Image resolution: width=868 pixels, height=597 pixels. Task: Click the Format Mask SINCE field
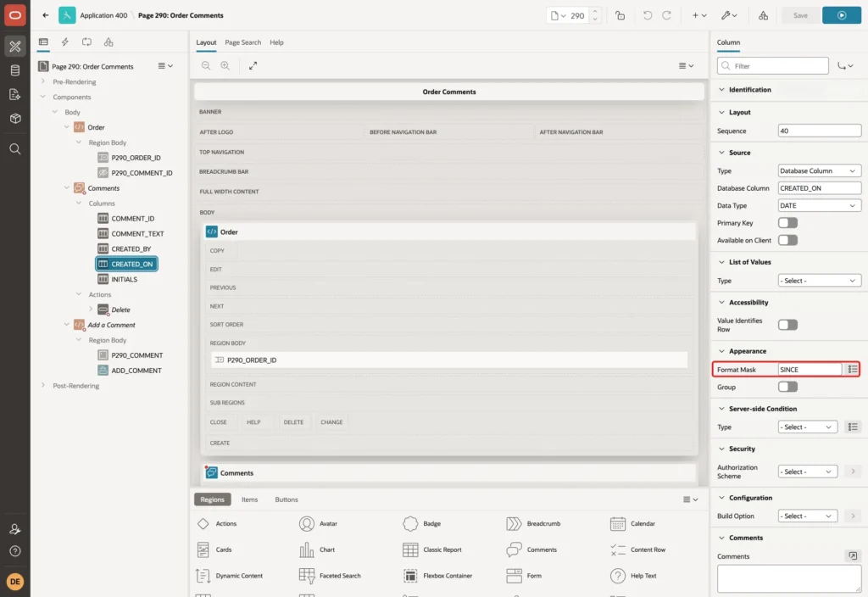[810, 370]
